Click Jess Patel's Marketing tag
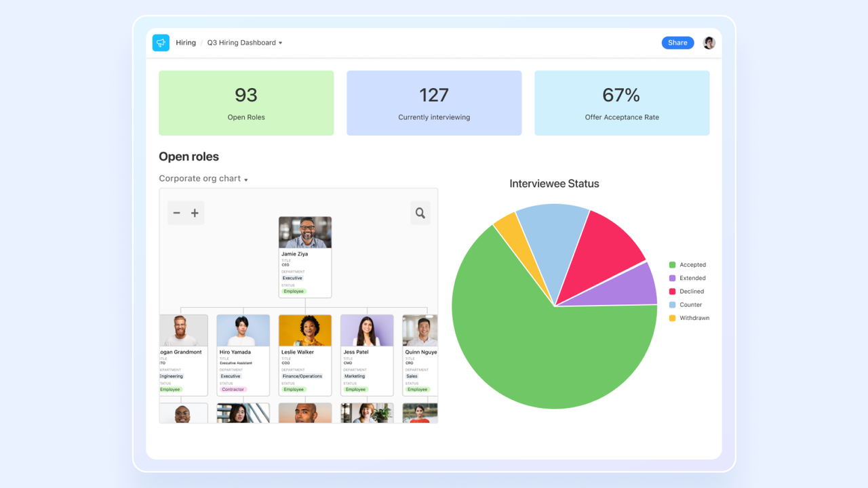 (355, 376)
